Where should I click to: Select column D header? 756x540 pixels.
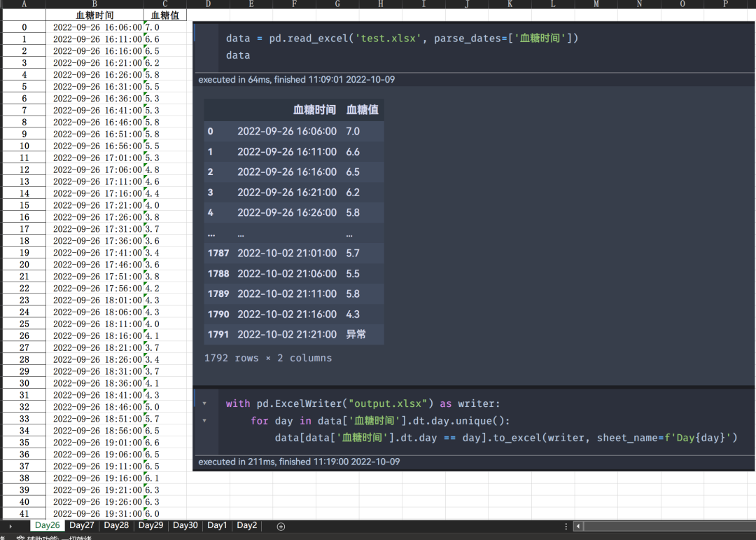point(208,4)
